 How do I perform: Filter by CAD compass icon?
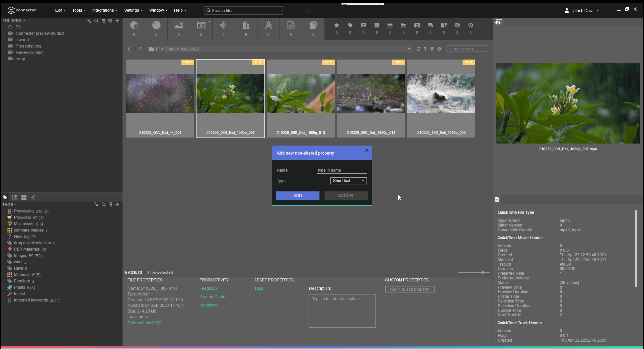pos(268,25)
